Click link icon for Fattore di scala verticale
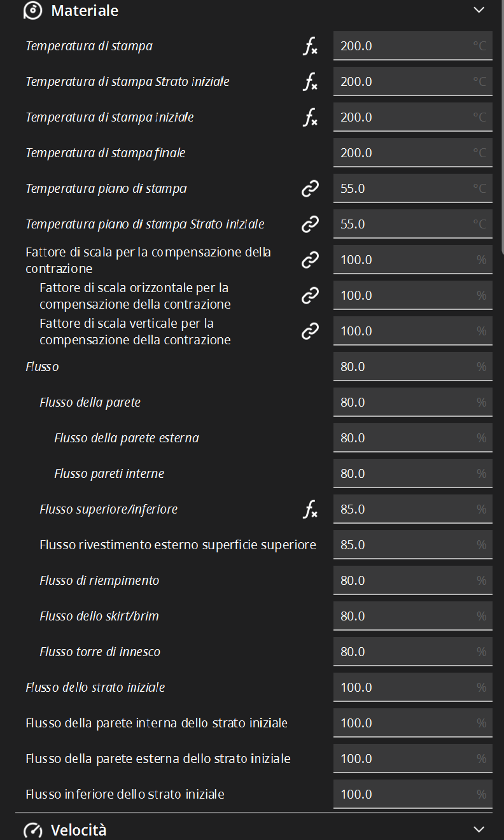504x840 pixels. click(x=310, y=332)
